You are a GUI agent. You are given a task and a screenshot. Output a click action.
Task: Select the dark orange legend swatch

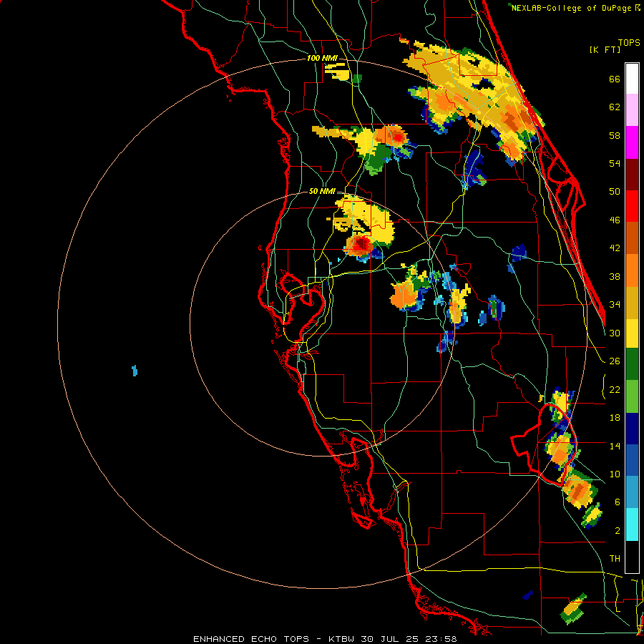pyautogui.click(x=632, y=238)
